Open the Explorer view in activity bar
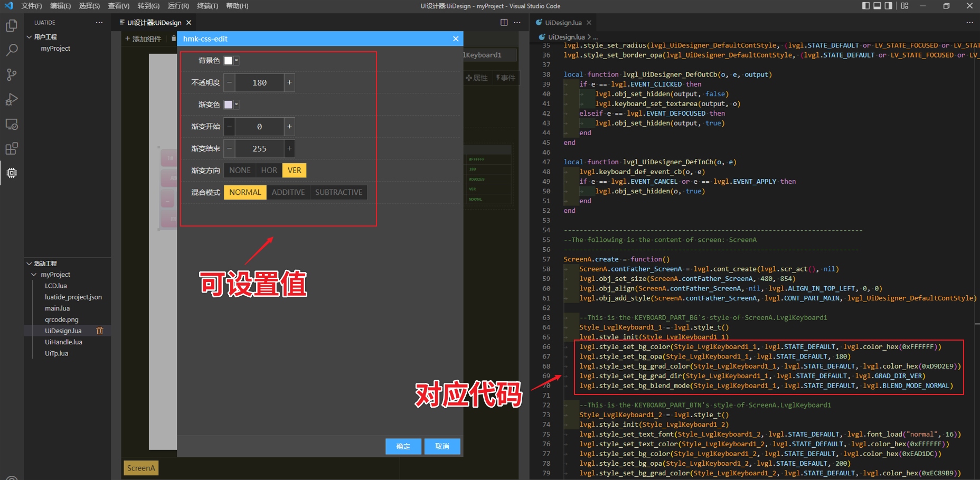This screenshot has height=480, width=980. pyautogui.click(x=12, y=26)
